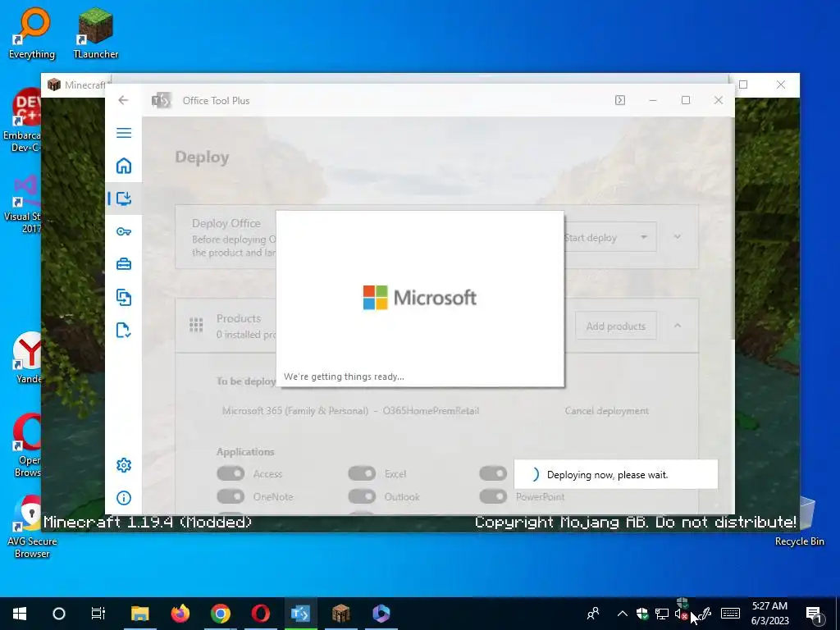Click the Products grid icon

pyautogui.click(x=196, y=325)
